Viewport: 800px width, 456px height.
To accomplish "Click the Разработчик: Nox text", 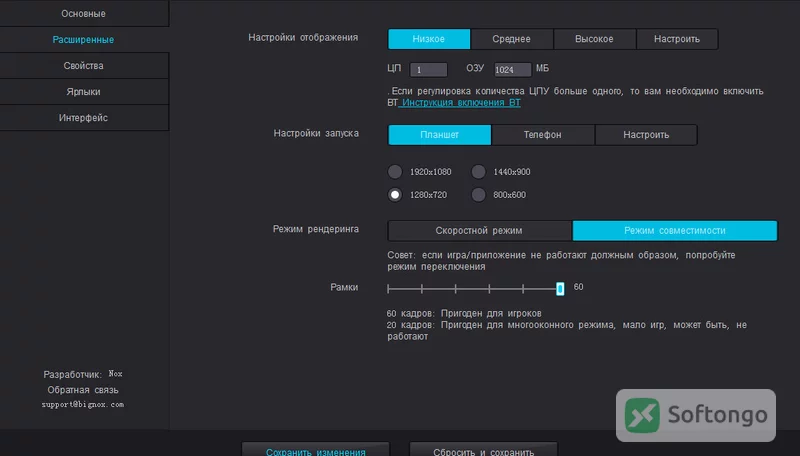I will (83, 374).
